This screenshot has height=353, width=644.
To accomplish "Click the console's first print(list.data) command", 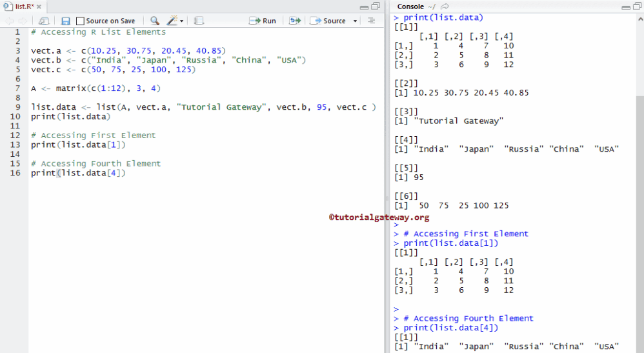I will pyautogui.click(x=443, y=17).
